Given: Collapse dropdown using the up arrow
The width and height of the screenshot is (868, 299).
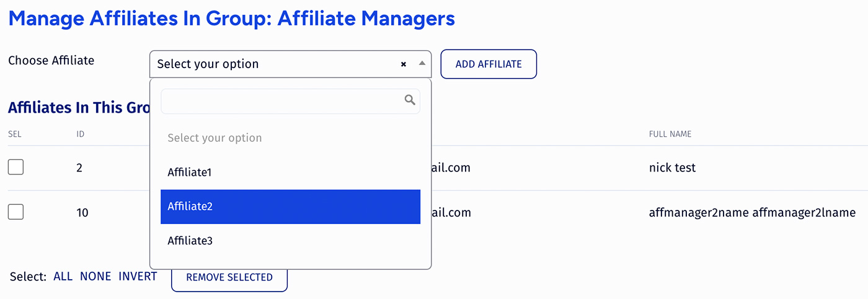Looking at the screenshot, I should 422,63.
